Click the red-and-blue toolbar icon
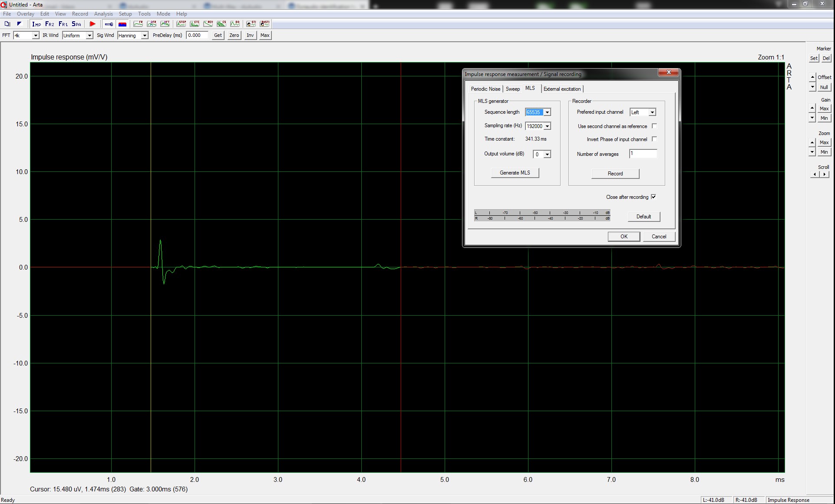Viewport: 835px width, 504px height. click(x=122, y=24)
